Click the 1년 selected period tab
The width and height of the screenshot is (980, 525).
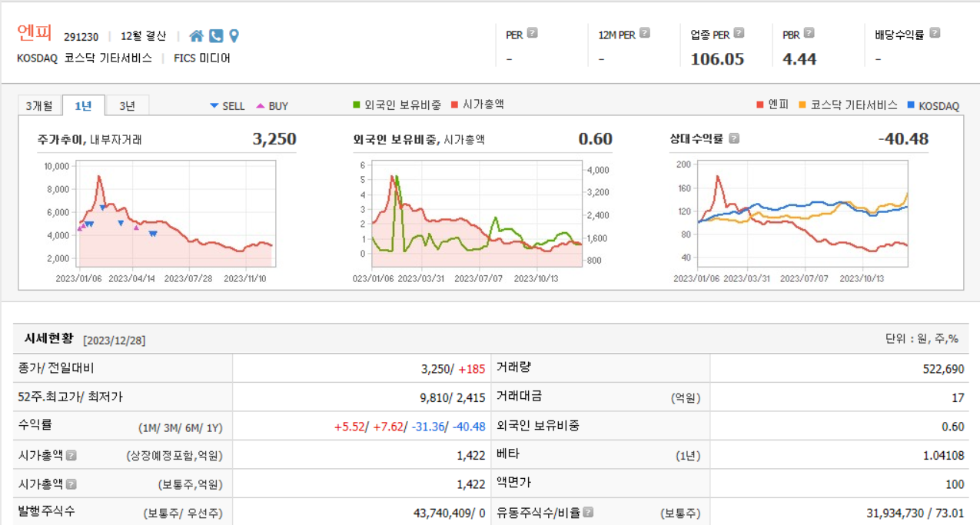(x=85, y=105)
